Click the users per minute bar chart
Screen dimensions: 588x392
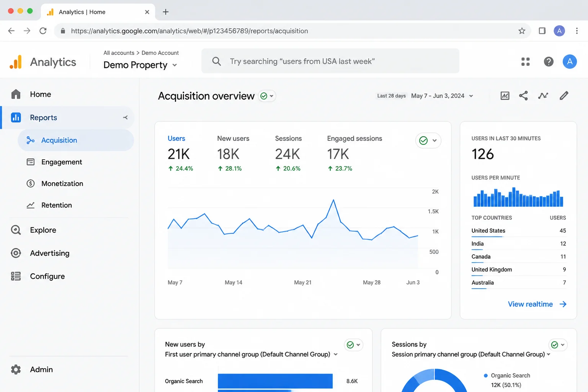[518, 197]
